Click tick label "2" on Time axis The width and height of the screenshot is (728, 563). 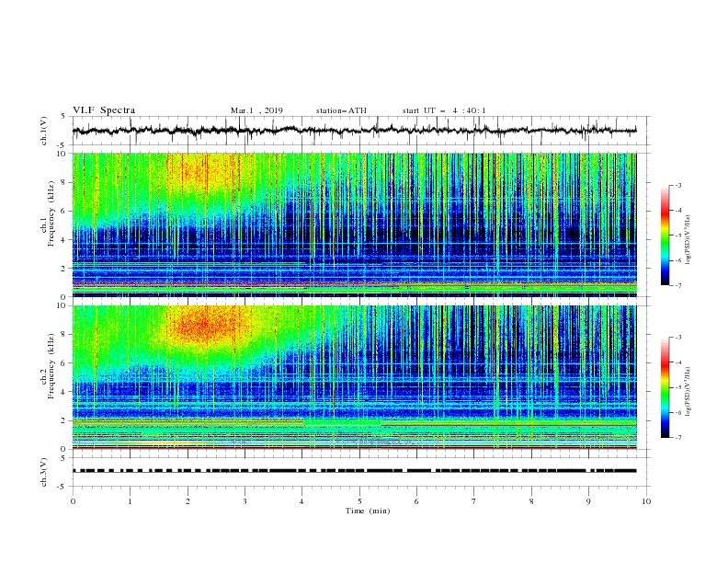[x=188, y=501]
